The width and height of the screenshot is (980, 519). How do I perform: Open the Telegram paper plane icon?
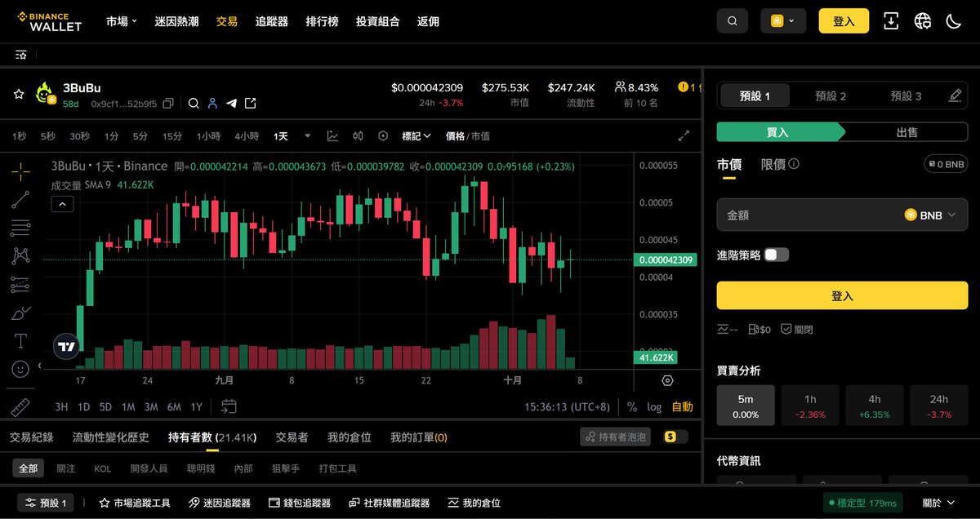(231, 104)
